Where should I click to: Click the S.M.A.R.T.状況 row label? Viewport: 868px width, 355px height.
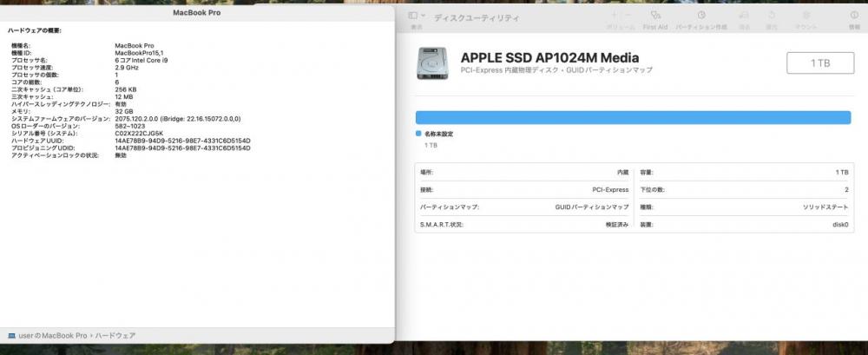pos(441,225)
